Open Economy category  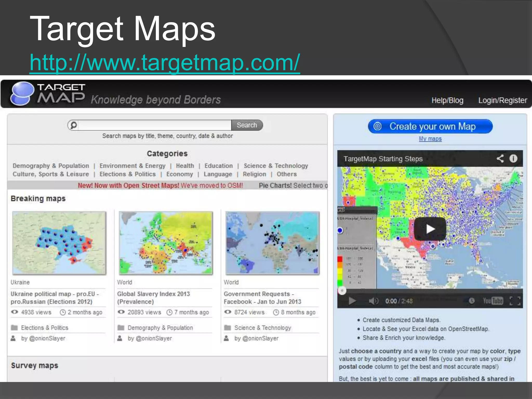(180, 174)
